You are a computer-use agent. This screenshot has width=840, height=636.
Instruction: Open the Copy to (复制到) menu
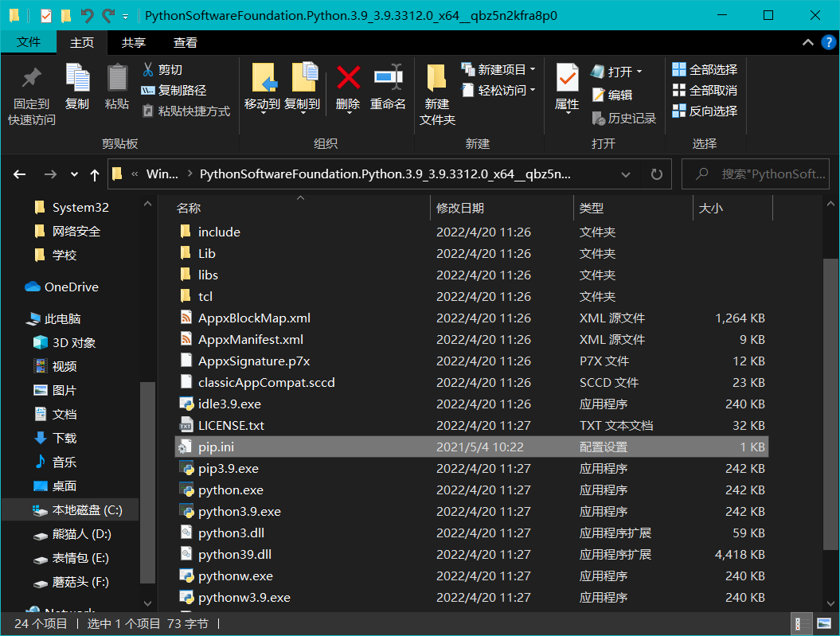click(302, 88)
